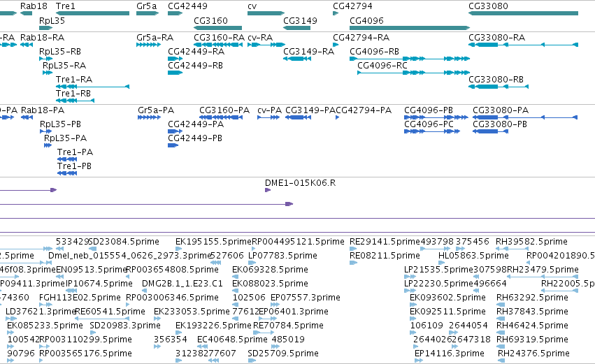
Task: Click the CG3160-PA protein label
Action: pyautogui.click(x=224, y=110)
